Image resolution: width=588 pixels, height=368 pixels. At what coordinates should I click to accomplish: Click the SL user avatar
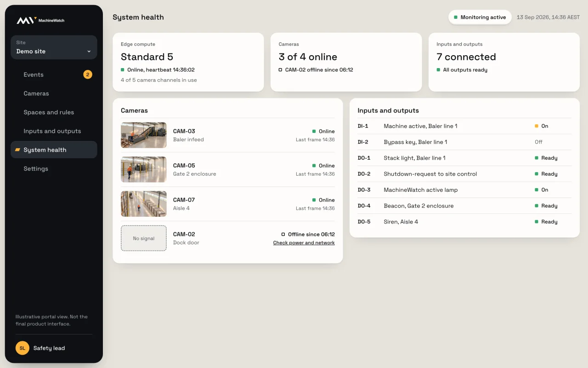(x=23, y=348)
